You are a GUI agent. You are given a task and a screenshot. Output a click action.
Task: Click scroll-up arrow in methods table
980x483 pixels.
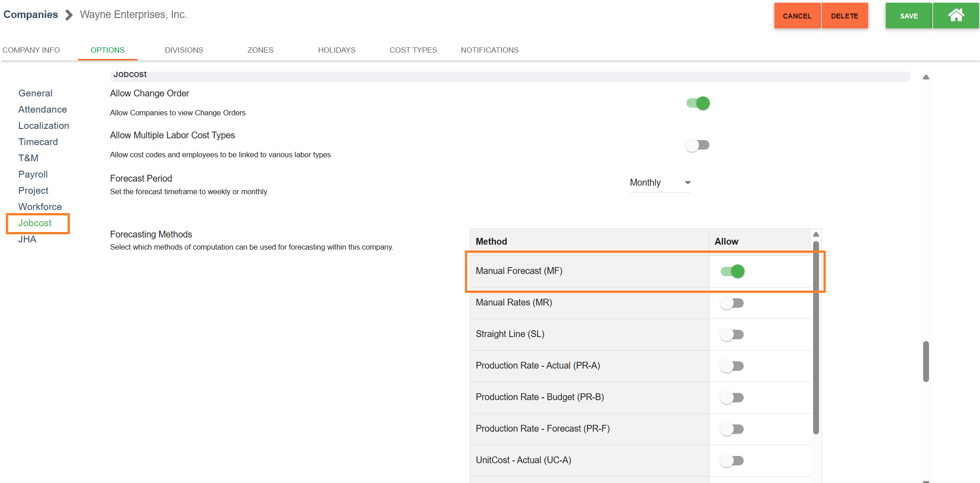(x=816, y=235)
